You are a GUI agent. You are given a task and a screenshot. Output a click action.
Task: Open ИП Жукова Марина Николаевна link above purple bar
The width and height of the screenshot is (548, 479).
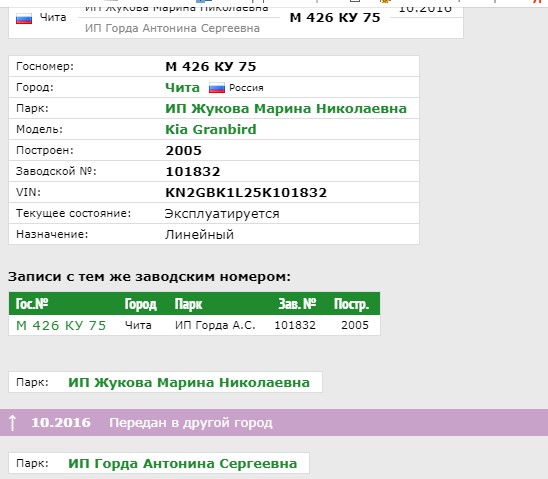click(x=189, y=382)
